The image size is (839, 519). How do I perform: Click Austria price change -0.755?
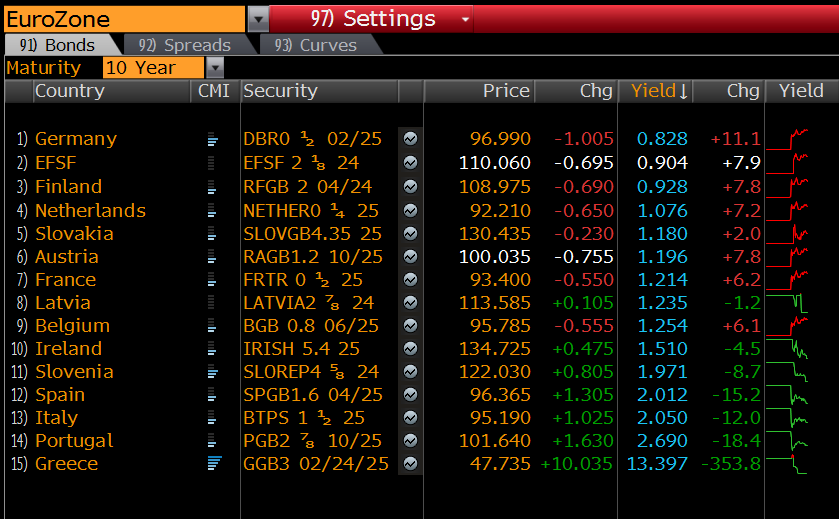584,257
